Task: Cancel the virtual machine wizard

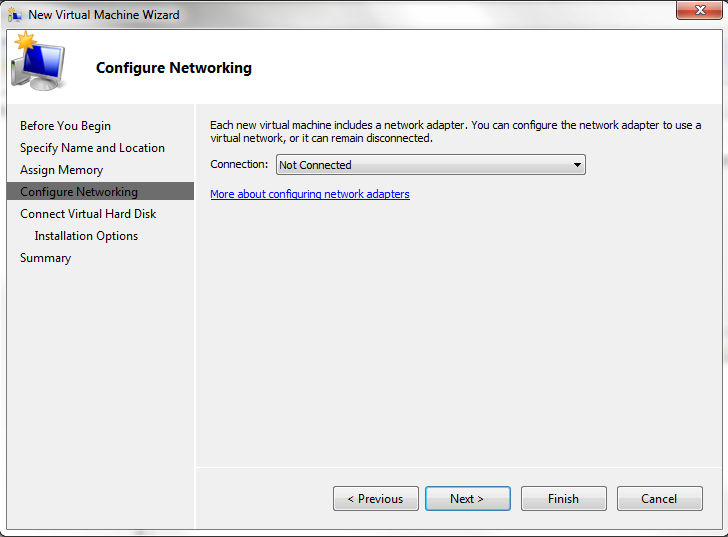Action: 659,499
